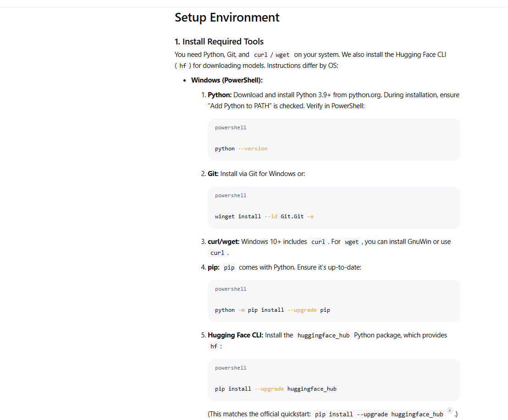This screenshot has height=420, width=508.
Task: Click the winget install Git.Git command
Action: tap(264, 216)
